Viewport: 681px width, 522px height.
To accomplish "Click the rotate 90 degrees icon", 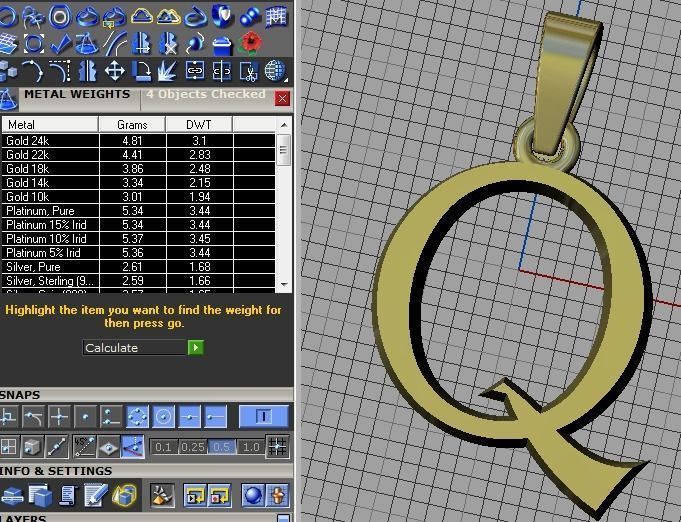I will [x=141, y=71].
